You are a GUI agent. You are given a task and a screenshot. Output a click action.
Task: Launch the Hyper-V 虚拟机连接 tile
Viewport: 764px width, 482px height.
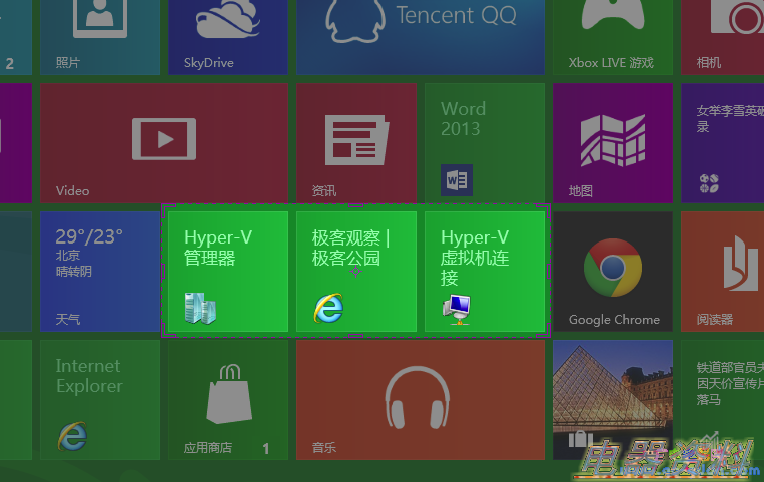coord(484,271)
